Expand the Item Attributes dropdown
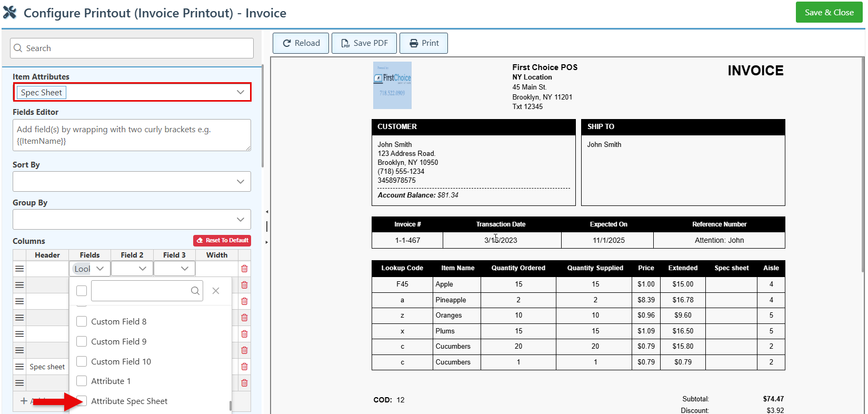This screenshot has width=868, height=414. 240,92
